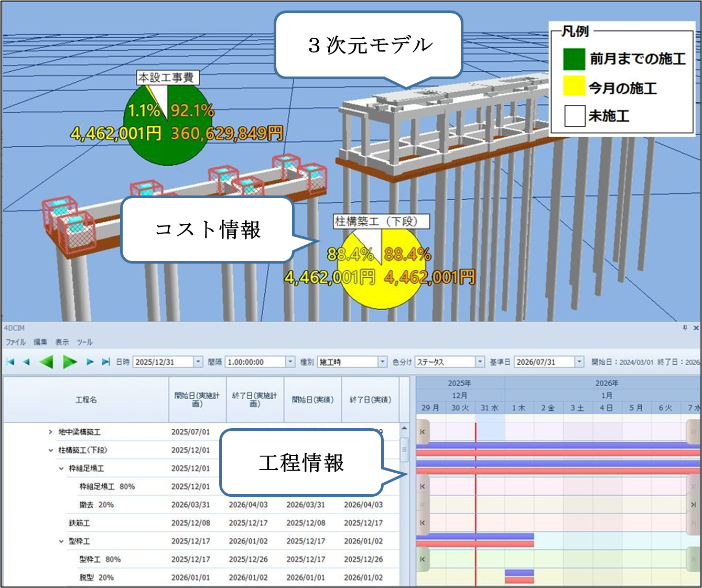
Task: Click the yellow 今月の施工 legend swatch
Action: (x=574, y=86)
